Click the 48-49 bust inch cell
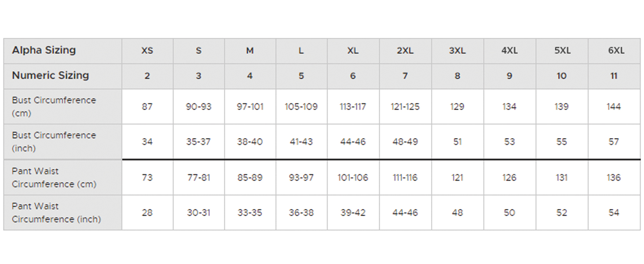Image resolution: width=644 pixels, height=264 pixels. pos(405,142)
